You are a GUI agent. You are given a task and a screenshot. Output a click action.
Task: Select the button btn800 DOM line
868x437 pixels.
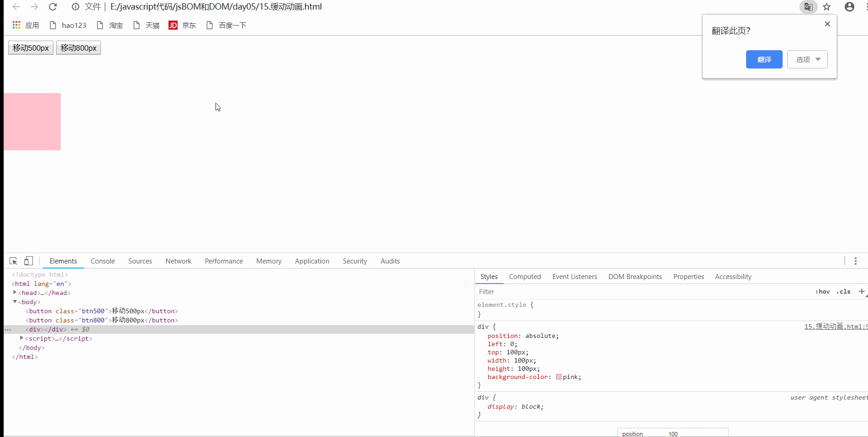(x=102, y=320)
